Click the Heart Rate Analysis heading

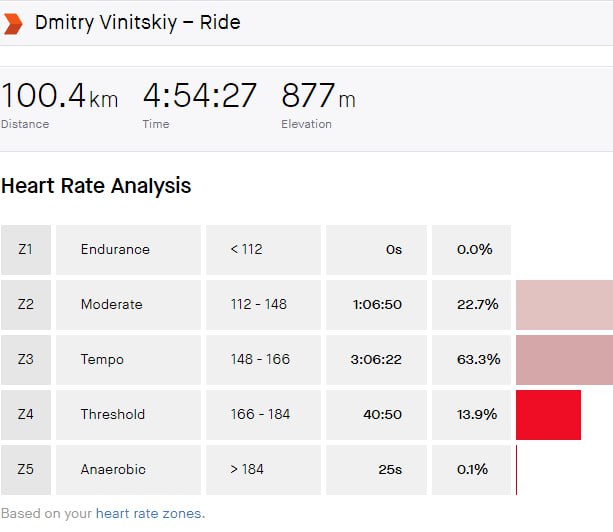pos(96,186)
